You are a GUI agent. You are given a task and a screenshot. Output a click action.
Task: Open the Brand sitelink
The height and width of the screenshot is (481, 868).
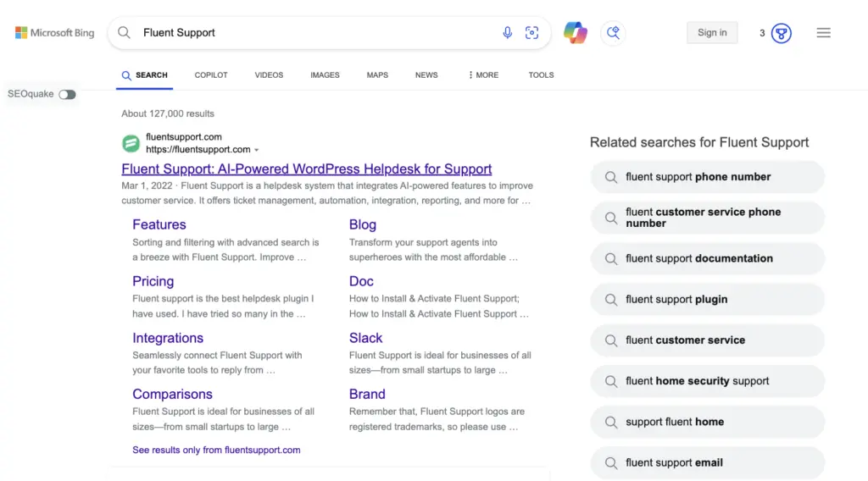pos(367,394)
